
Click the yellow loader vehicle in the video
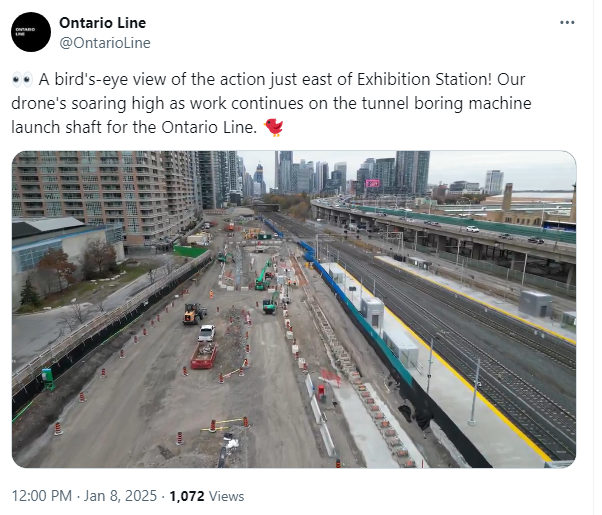click(x=193, y=314)
